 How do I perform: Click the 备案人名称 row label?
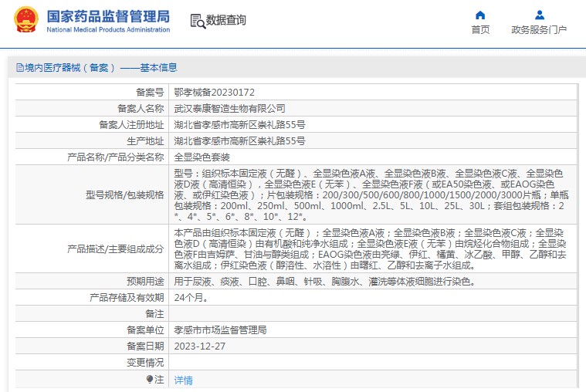tap(141, 109)
